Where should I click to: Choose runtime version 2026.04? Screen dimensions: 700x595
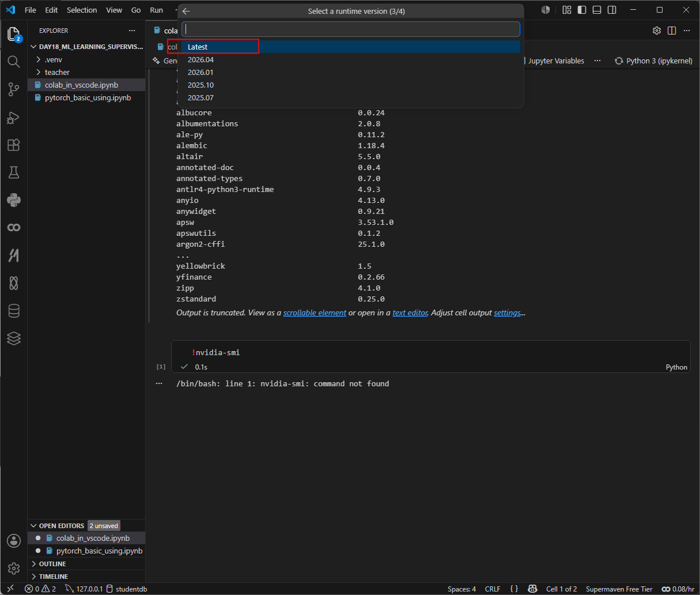coord(351,59)
